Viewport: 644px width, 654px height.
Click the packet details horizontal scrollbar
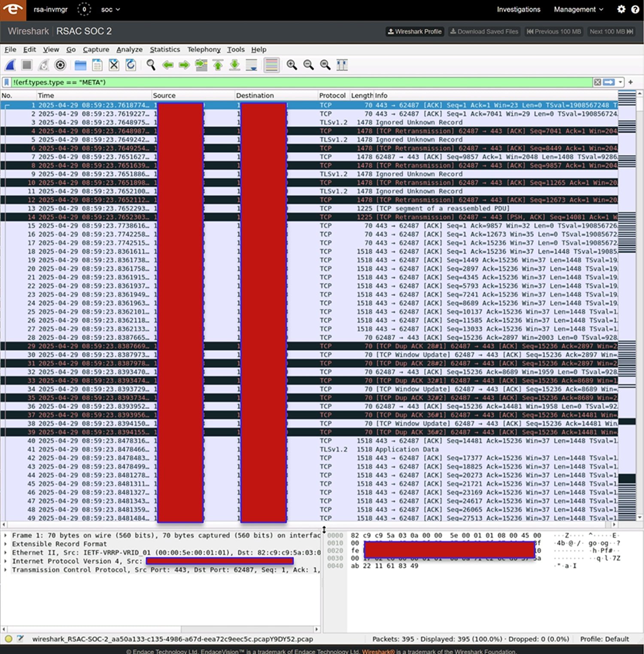(x=160, y=629)
